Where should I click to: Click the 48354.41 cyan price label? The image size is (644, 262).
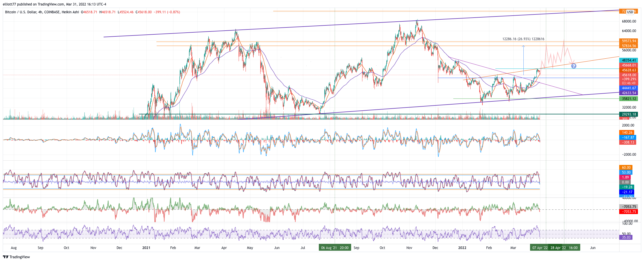point(629,60)
